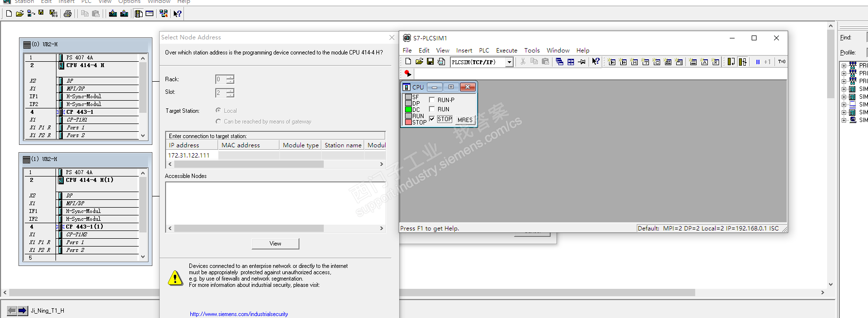Click Open icon in S7-PLCSIM toolbar
Image resolution: width=868 pixels, height=318 pixels.
click(x=419, y=62)
